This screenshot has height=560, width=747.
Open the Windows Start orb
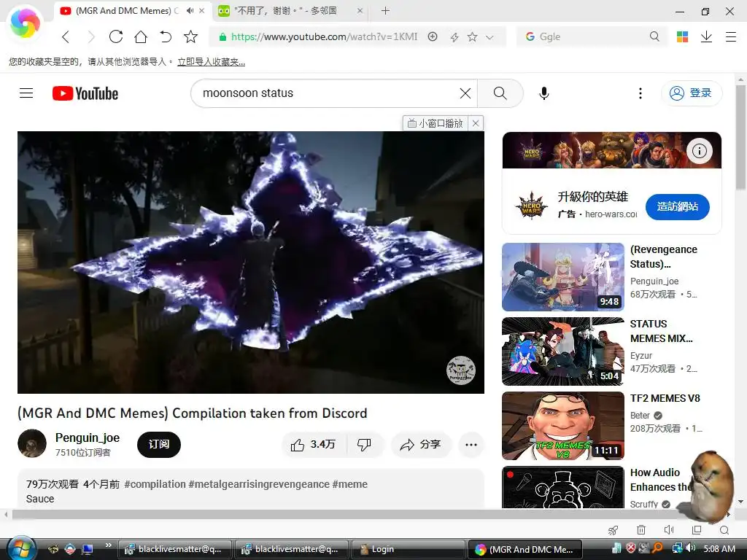[x=21, y=548]
